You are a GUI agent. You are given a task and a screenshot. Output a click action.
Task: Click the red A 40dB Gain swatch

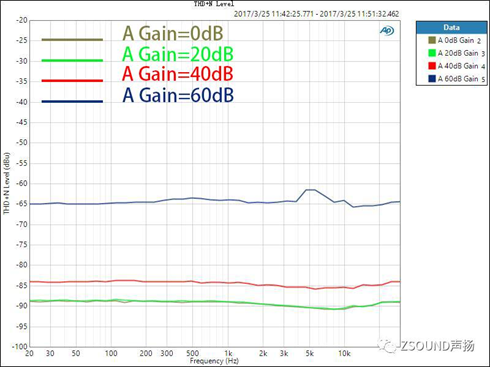[x=432, y=66]
